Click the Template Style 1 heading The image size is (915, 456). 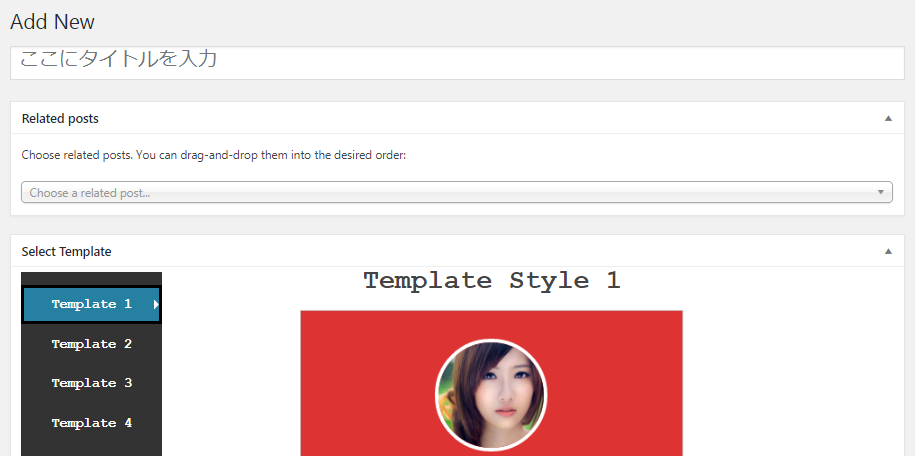tap(491, 281)
